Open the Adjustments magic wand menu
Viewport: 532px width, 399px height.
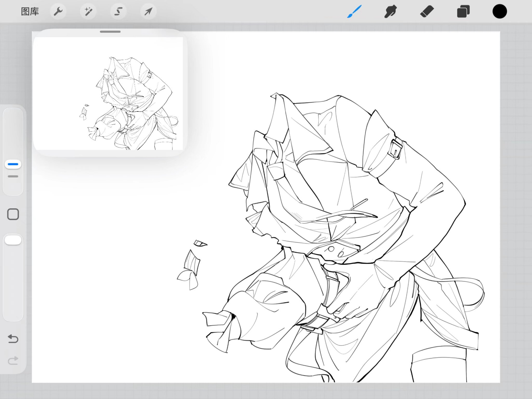click(88, 11)
